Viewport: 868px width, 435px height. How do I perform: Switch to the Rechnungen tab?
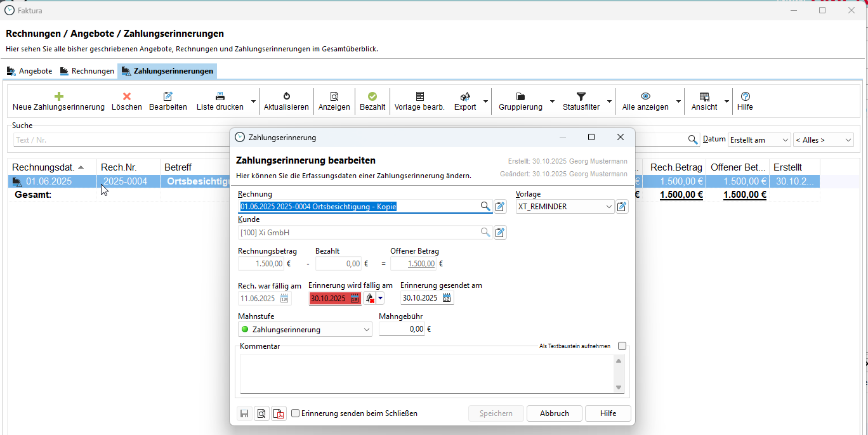click(x=87, y=71)
